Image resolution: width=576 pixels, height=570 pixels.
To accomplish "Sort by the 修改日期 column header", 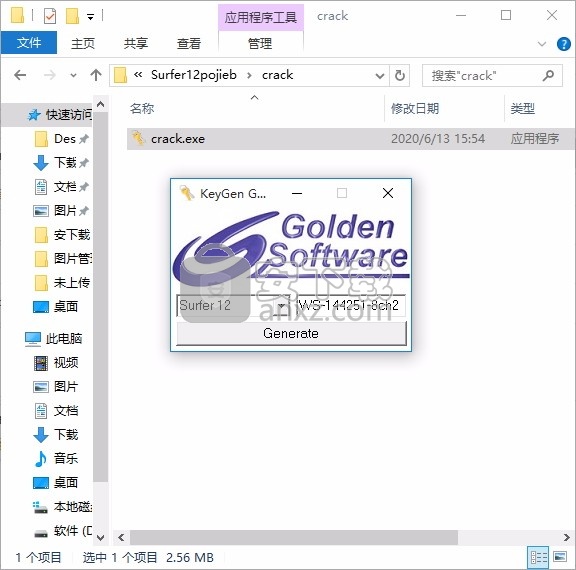I will (415, 108).
